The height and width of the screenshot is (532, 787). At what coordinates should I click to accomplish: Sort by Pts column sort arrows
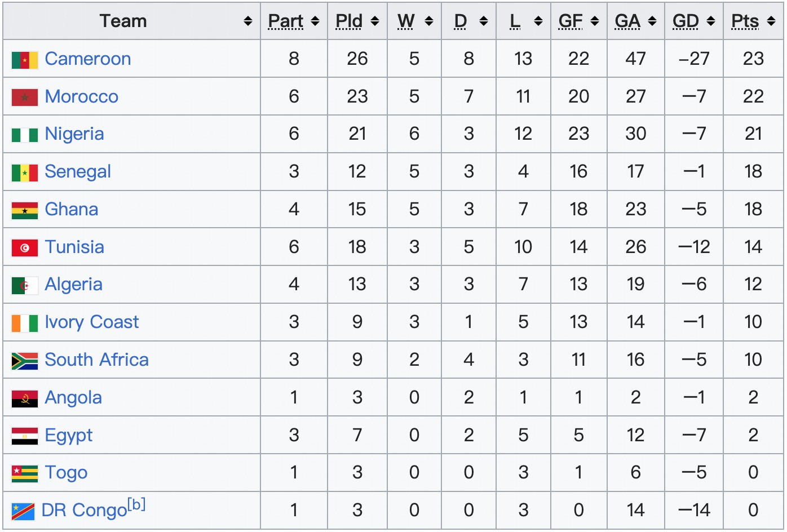point(771,21)
